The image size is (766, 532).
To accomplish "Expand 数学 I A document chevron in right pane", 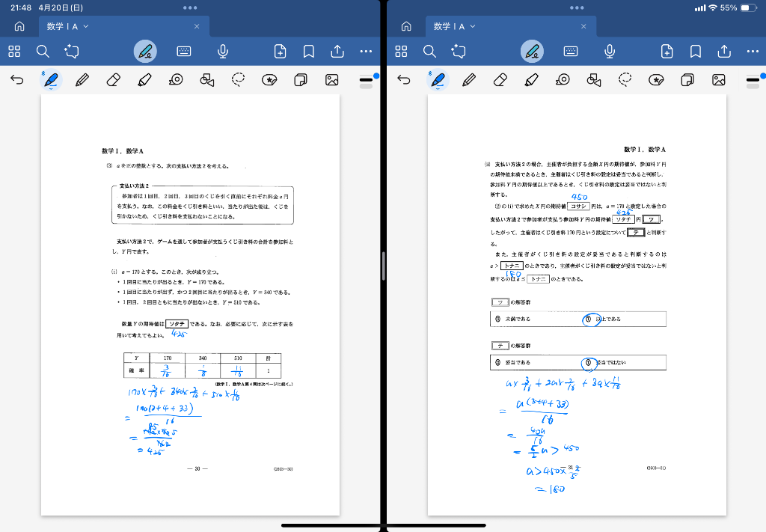I will [x=474, y=26].
